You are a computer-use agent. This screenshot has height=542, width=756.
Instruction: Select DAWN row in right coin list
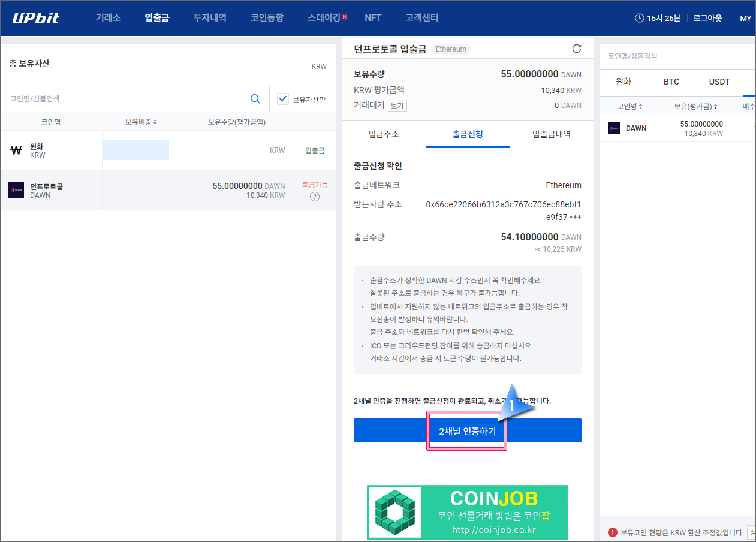[677, 128]
